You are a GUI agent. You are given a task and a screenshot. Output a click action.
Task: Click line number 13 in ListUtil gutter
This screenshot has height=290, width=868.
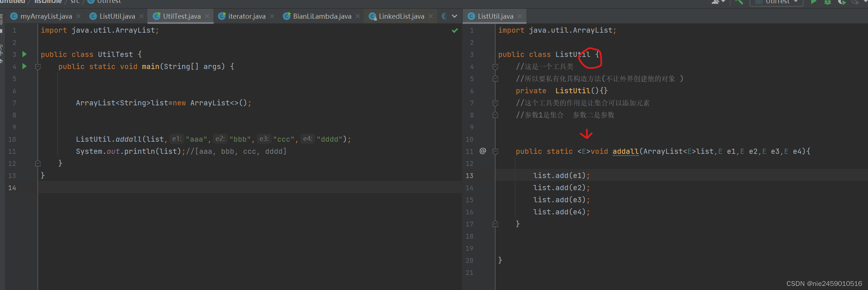(x=470, y=175)
